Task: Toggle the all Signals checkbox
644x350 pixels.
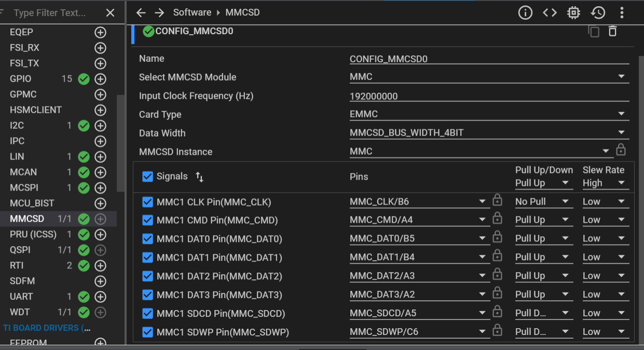Action: [x=148, y=177]
